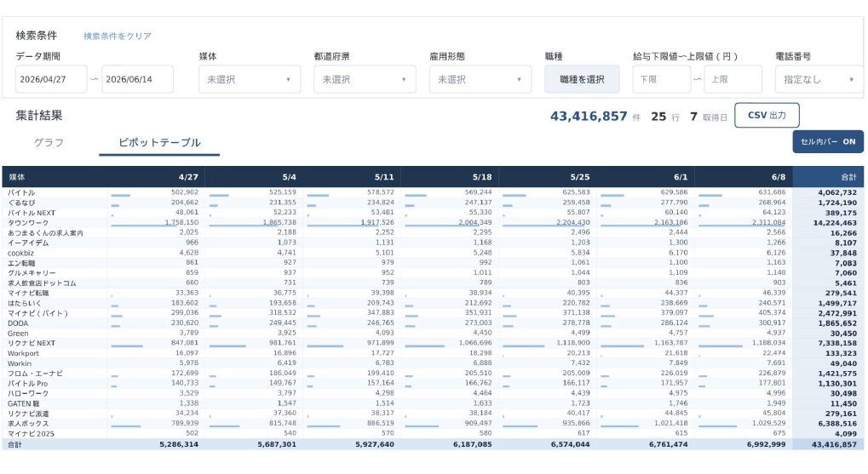This screenshot has height=474, width=868.
Task: Select the マイナビ 2025 row label
Action: tap(31, 434)
